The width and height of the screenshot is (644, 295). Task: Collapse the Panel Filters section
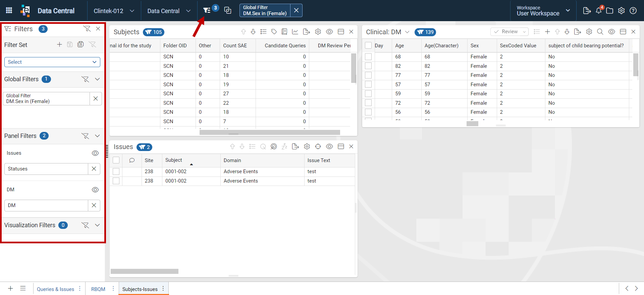point(97,136)
